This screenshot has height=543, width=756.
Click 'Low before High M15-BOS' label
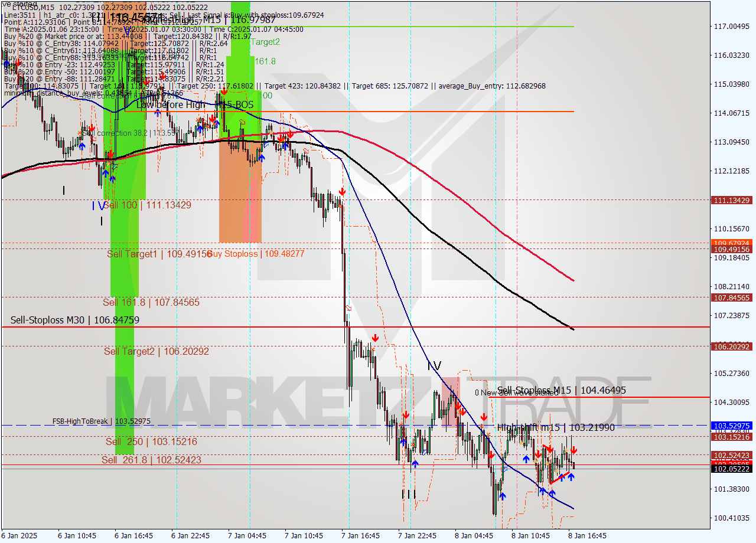click(195, 104)
